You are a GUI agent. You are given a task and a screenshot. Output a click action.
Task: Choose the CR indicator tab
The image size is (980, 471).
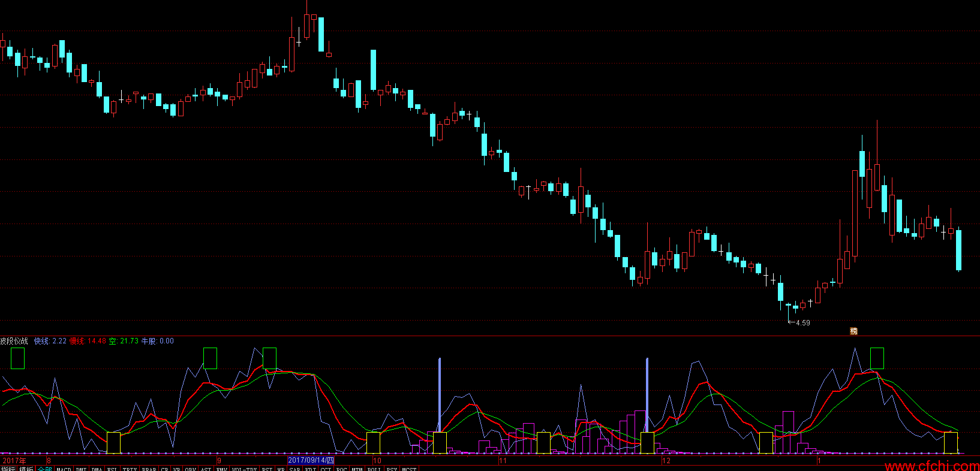coord(165,469)
